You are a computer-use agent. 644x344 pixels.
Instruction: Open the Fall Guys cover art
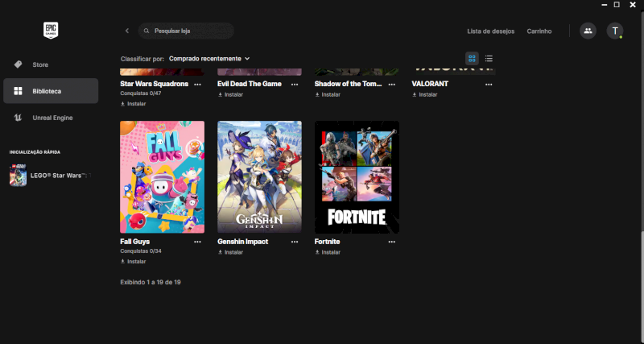coord(163,177)
